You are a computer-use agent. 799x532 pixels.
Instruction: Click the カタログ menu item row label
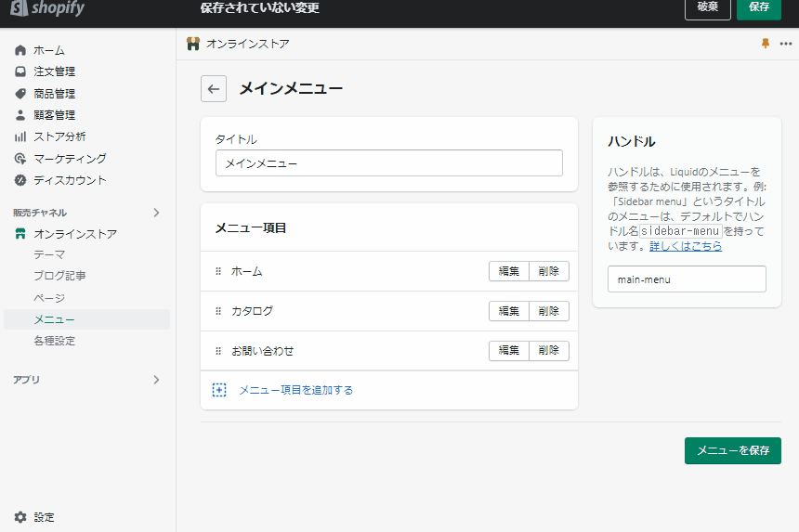[x=252, y=311]
